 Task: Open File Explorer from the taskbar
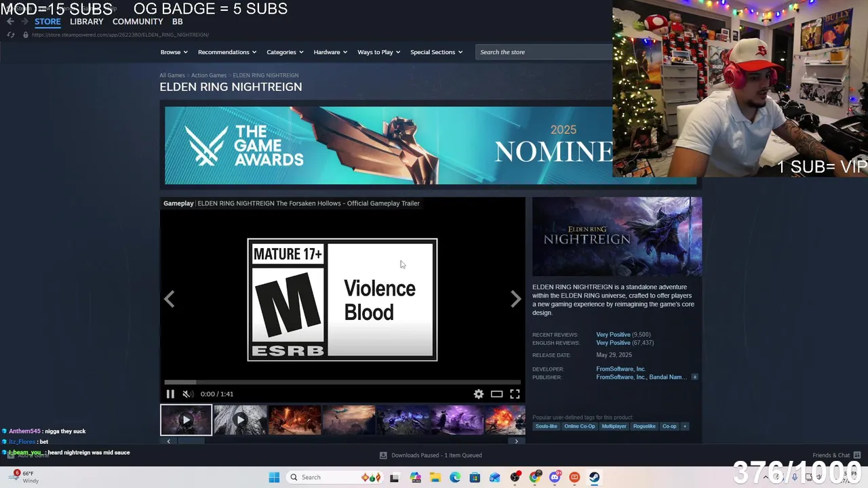[435, 477]
